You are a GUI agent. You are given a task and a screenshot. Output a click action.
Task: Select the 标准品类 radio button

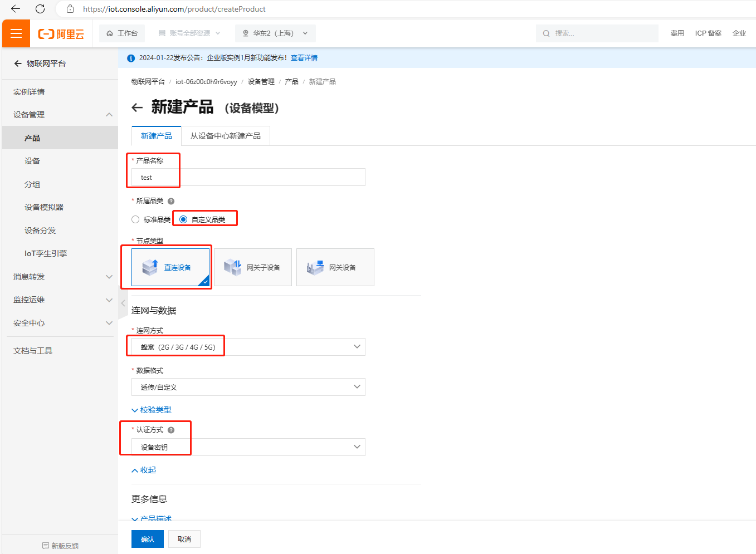tap(135, 219)
